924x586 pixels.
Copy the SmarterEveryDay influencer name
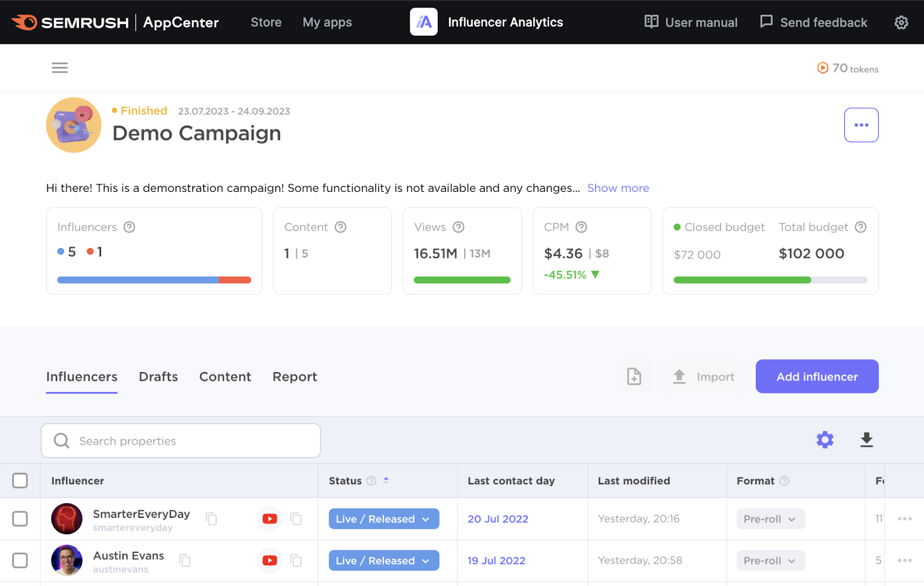point(212,519)
